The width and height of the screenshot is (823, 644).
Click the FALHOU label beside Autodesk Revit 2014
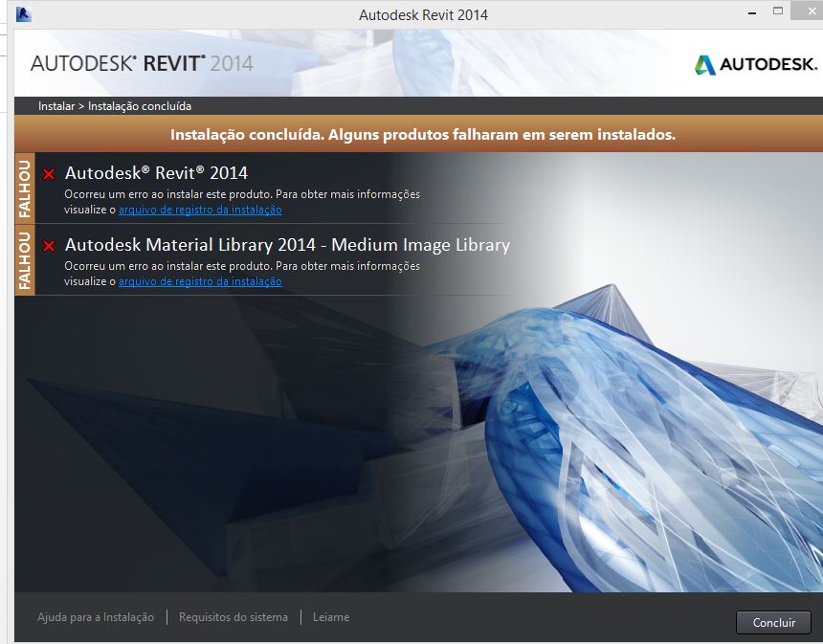tap(25, 188)
